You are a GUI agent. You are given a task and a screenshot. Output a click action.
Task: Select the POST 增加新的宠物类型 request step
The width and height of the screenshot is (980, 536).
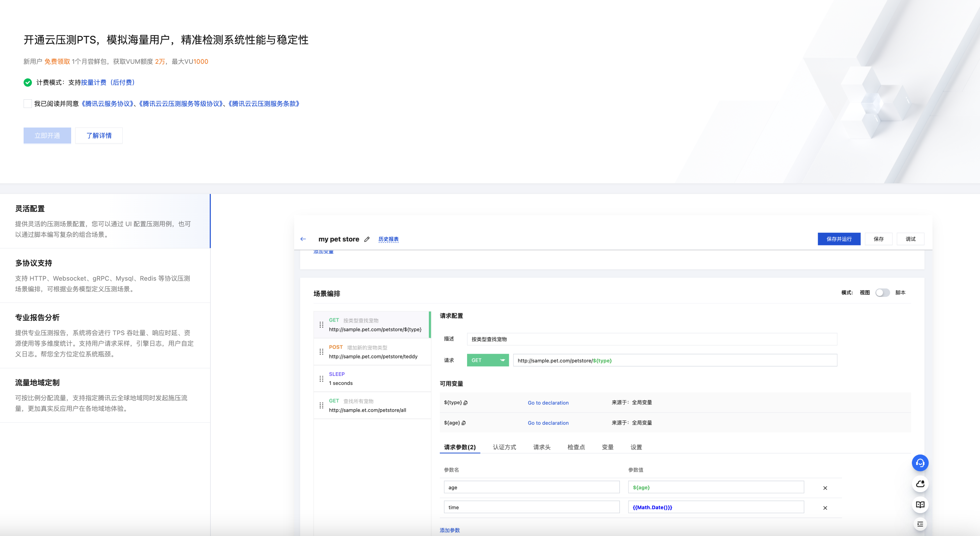pos(373,352)
